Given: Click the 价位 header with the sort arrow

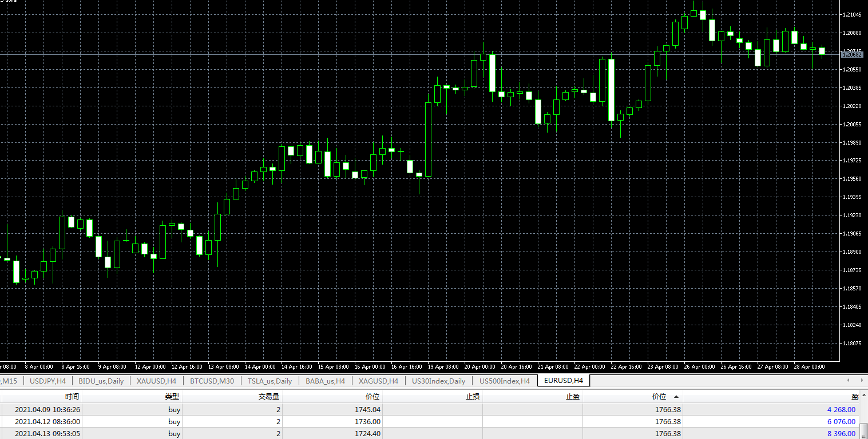Looking at the screenshot, I should pyautogui.click(x=659, y=397).
